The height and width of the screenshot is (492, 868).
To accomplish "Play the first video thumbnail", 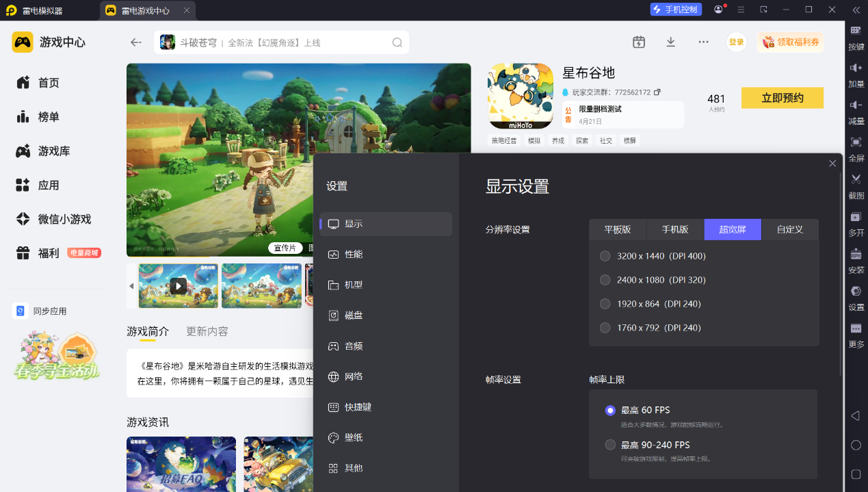I will [x=178, y=286].
